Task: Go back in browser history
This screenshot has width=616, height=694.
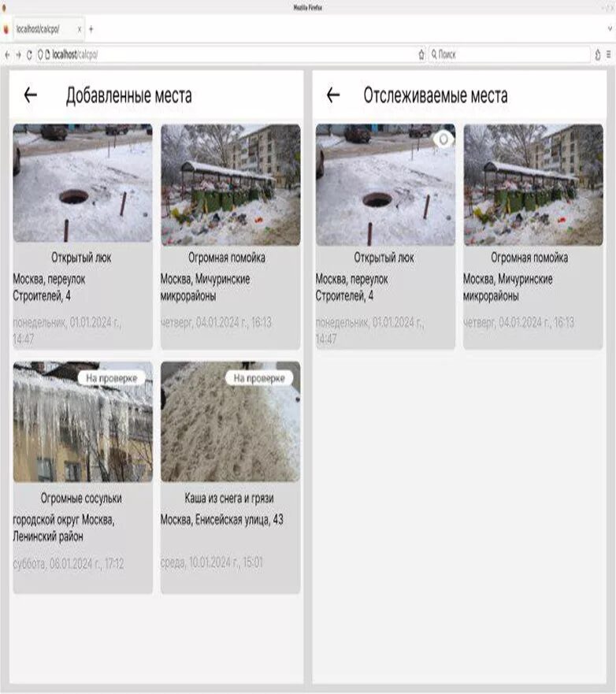Action: 7,55
